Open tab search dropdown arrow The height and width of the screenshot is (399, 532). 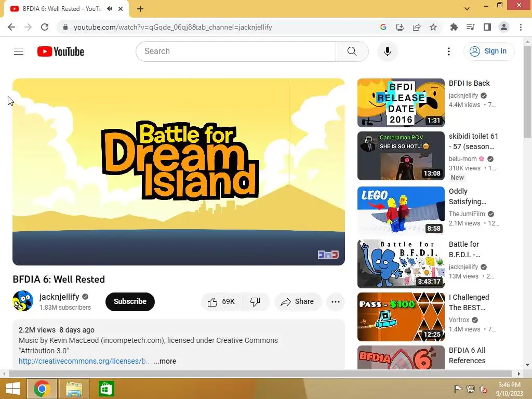click(467, 9)
